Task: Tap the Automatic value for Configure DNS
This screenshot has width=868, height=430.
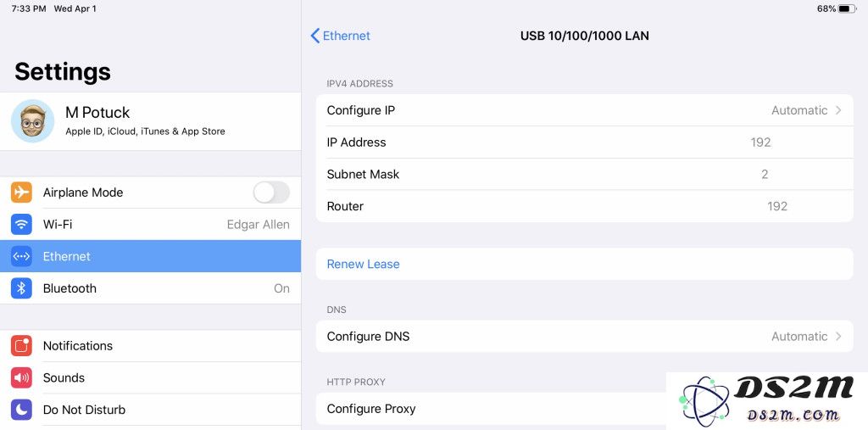Action: click(799, 337)
